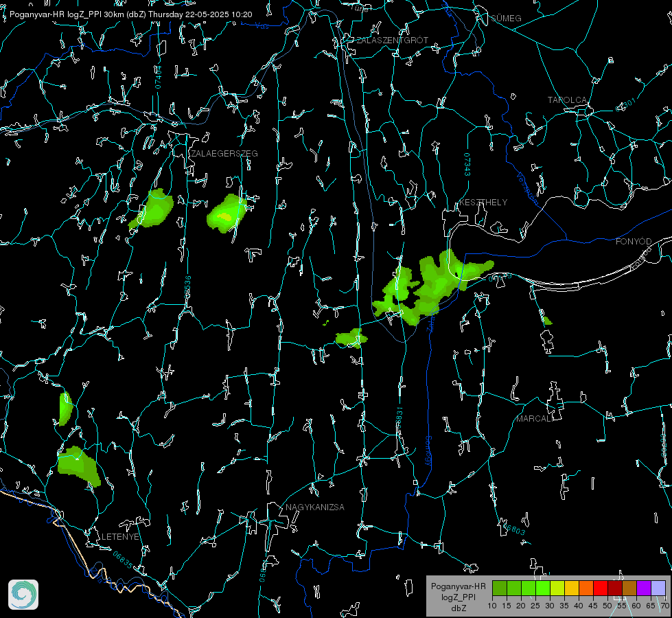Click the NAGYKANIZSA city label

(315, 507)
